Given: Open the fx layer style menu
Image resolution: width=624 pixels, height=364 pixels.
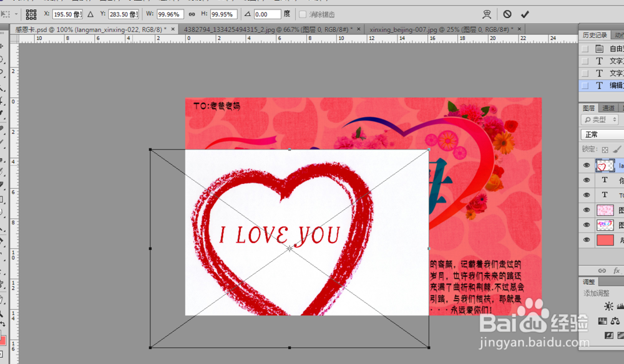Looking at the screenshot, I should [x=617, y=271].
